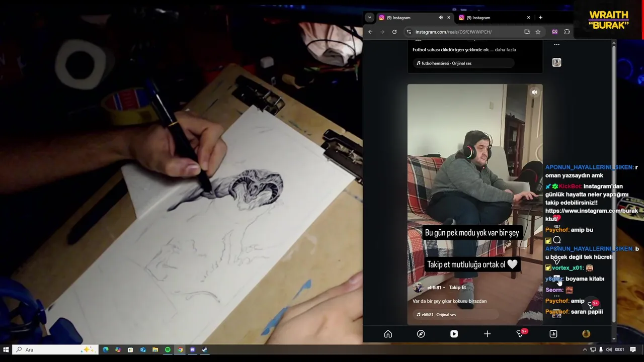Open Instagram Explore compass icon
The image size is (644, 362).
(421, 334)
